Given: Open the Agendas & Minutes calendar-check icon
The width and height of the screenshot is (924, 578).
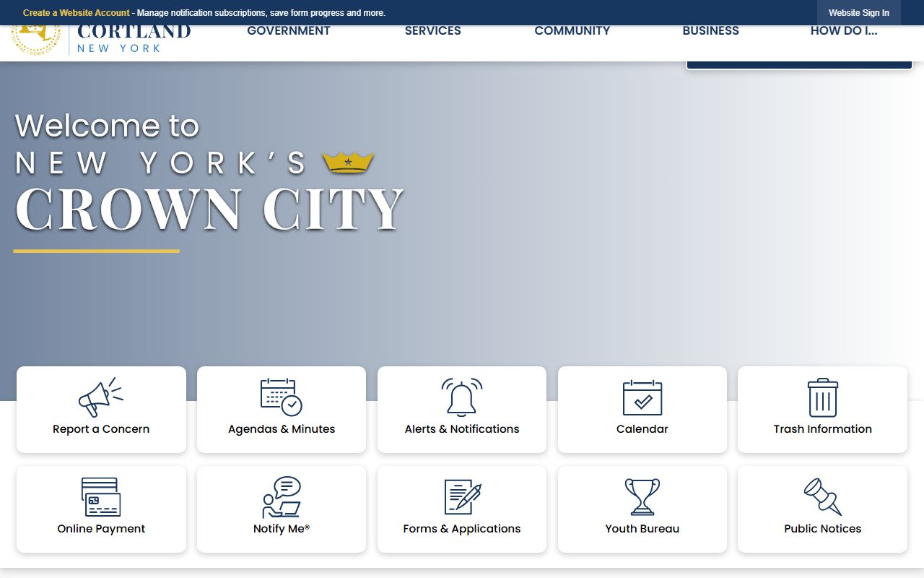Looking at the screenshot, I should [x=282, y=397].
